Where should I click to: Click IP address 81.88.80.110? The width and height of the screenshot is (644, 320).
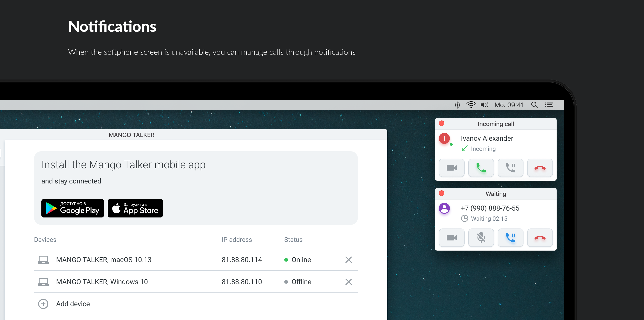(x=242, y=282)
